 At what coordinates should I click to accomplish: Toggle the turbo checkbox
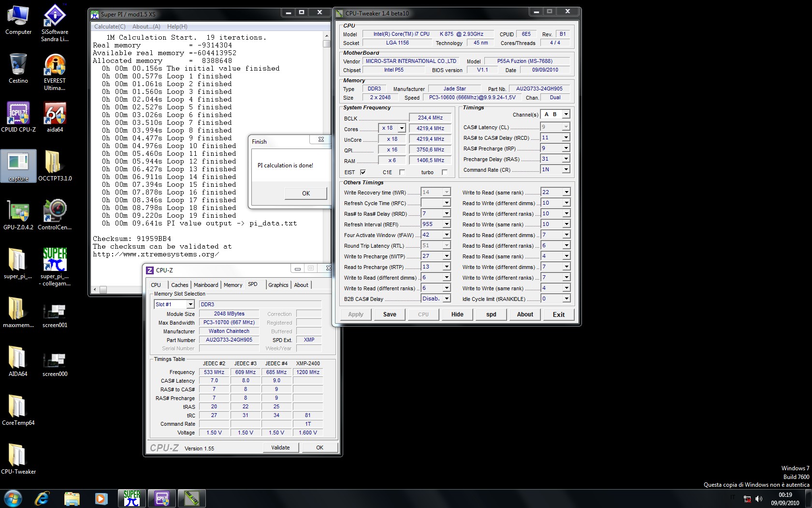[x=445, y=172]
